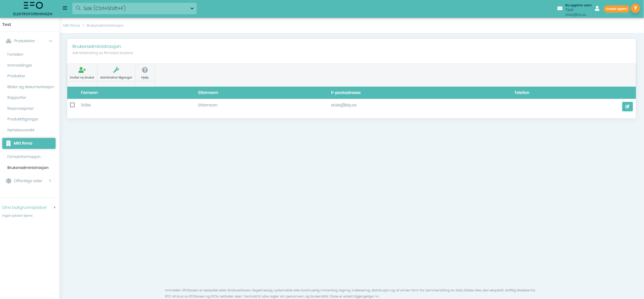Viewport: 644px width, 299px height.
Task: Click Mitt firma breadcrumb link
Action: point(71,25)
